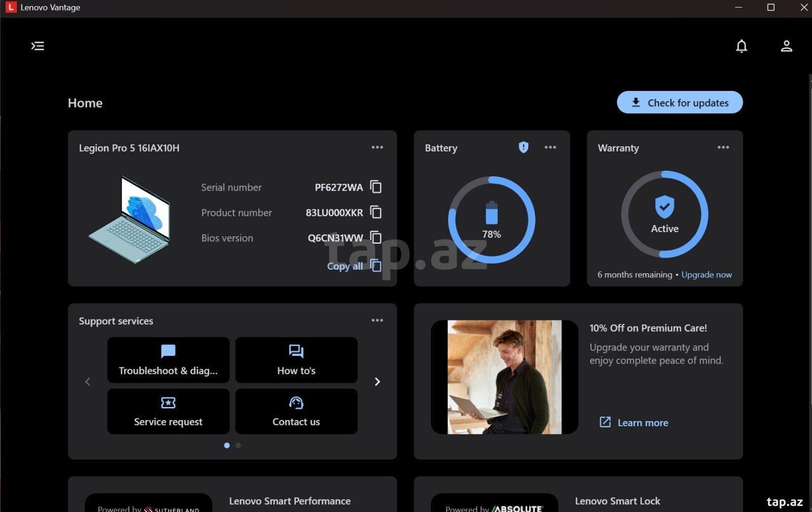Click Copy all device info
This screenshot has width=812, height=512.
pos(354,266)
